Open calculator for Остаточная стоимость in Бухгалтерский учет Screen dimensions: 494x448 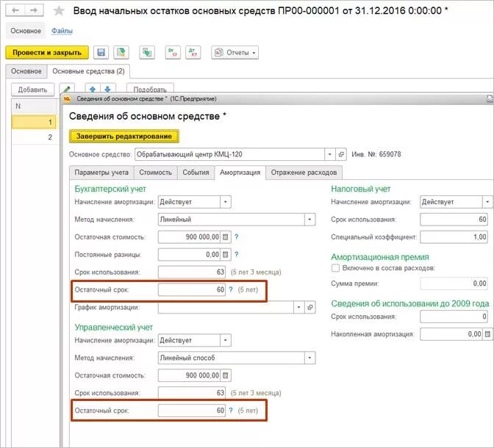coord(226,236)
